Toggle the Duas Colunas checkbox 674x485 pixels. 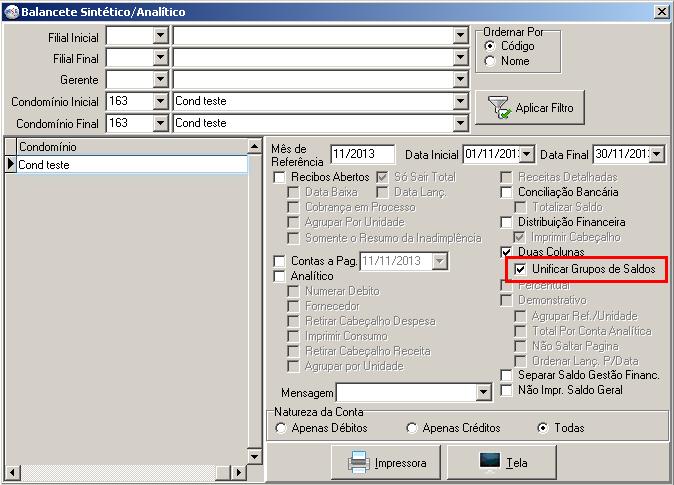coord(507,252)
